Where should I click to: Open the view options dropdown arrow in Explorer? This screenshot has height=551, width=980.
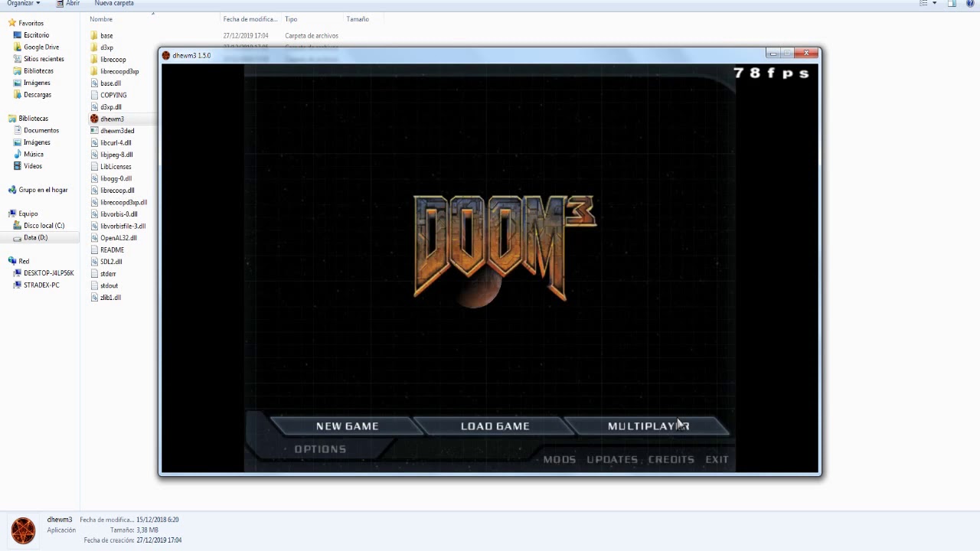(934, 4)
